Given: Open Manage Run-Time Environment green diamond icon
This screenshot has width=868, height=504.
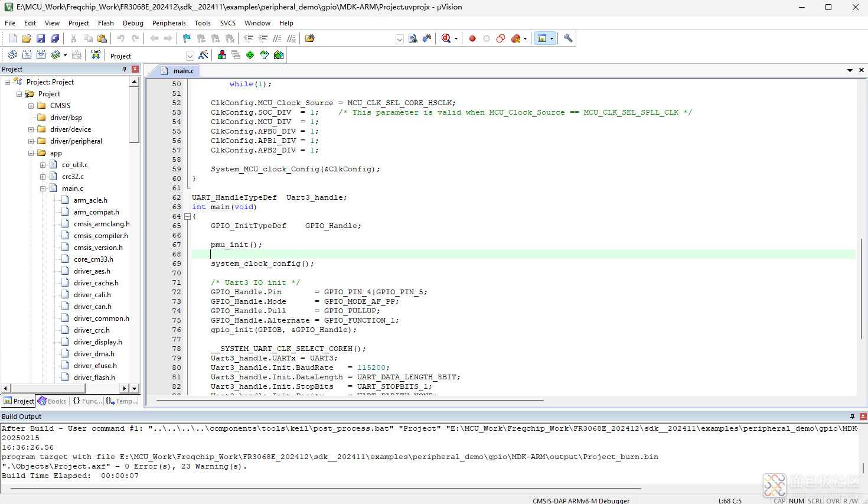Looking at the screenshot, I should (250, 55).
